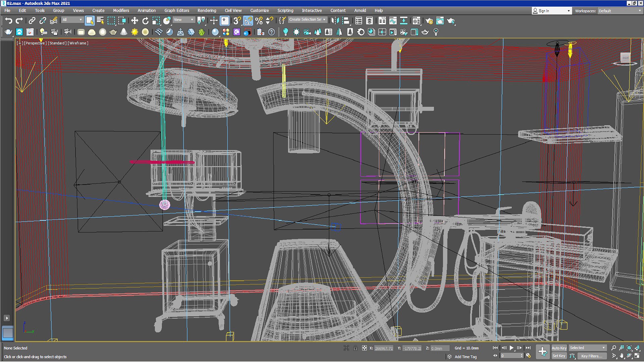Toggle Select and Manipulate mode

click(x=214, y=21)
